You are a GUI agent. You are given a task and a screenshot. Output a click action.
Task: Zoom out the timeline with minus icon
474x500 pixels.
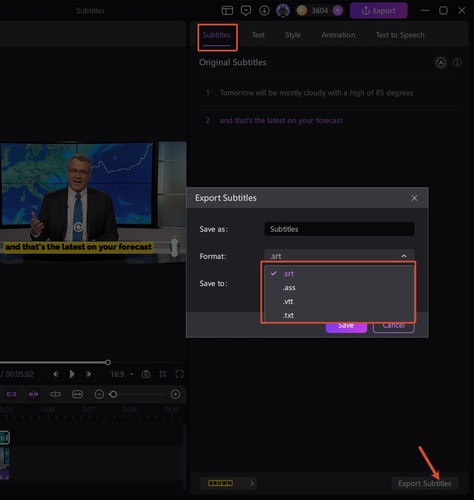point(99,394)
